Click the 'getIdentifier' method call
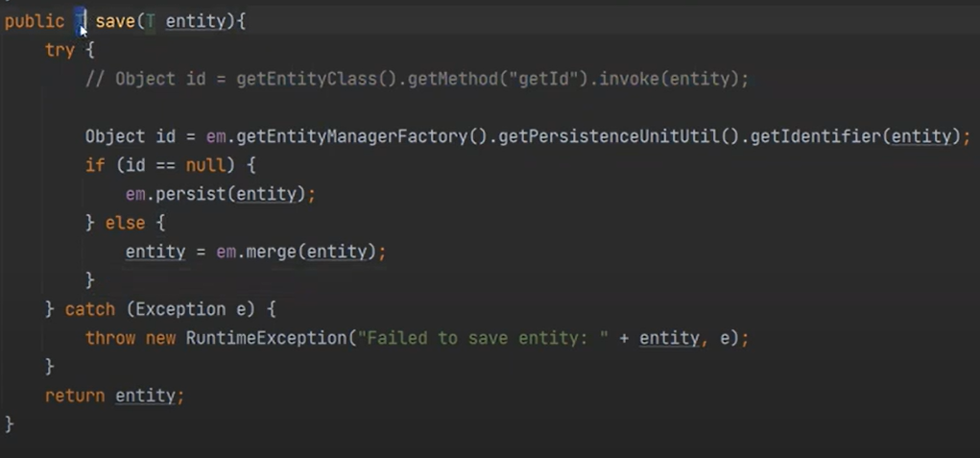 pyautogui.click(x=816, y=137)
